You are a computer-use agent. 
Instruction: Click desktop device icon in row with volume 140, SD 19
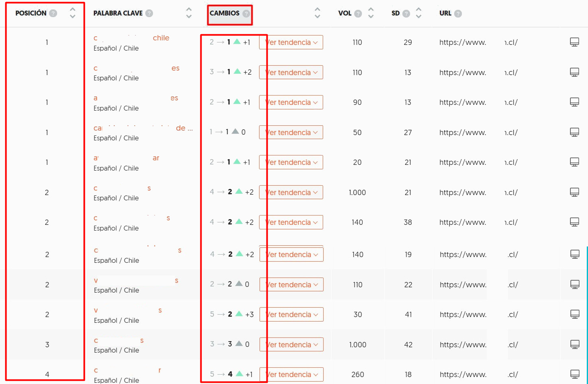tap(575, 254)
